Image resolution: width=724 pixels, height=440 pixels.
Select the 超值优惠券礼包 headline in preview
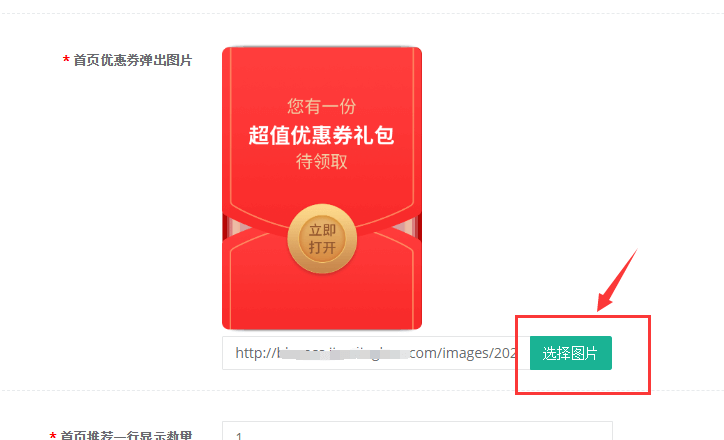click(321, 135)
